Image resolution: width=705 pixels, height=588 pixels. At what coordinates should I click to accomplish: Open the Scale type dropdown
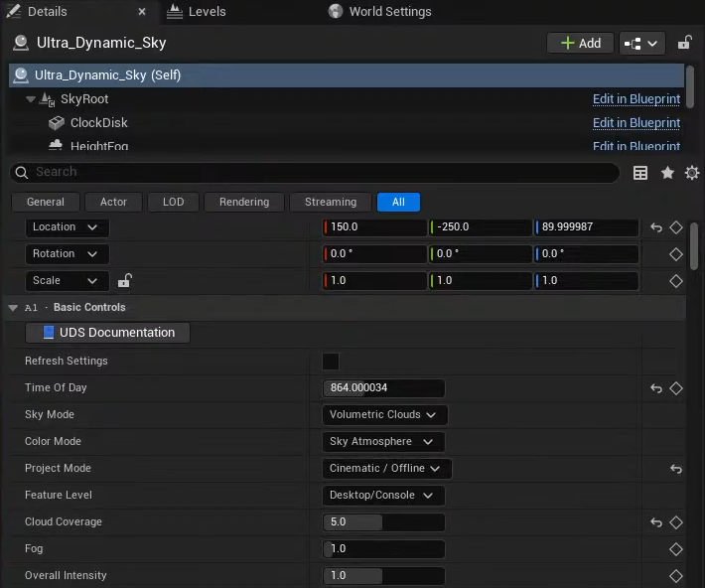67,281
